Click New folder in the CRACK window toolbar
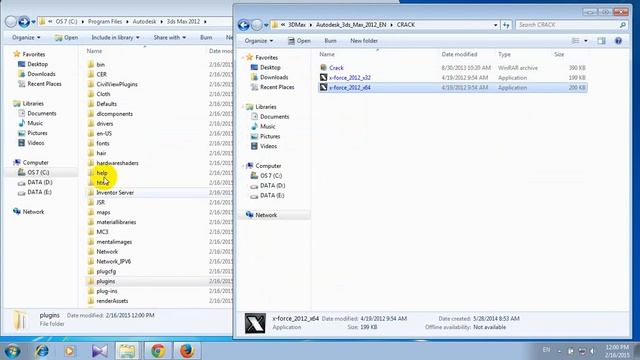This screenshot has height=360, width=640. (364, 41)
